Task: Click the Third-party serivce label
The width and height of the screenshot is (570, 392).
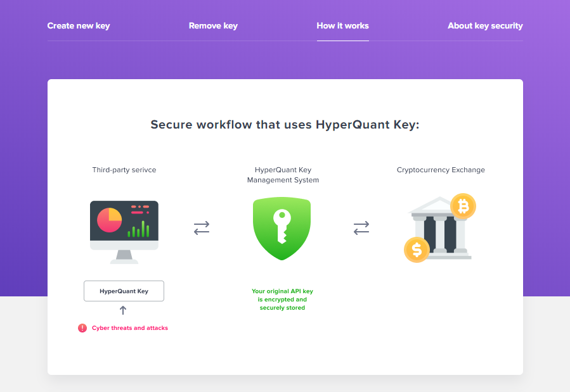Action: coord(124,170)
